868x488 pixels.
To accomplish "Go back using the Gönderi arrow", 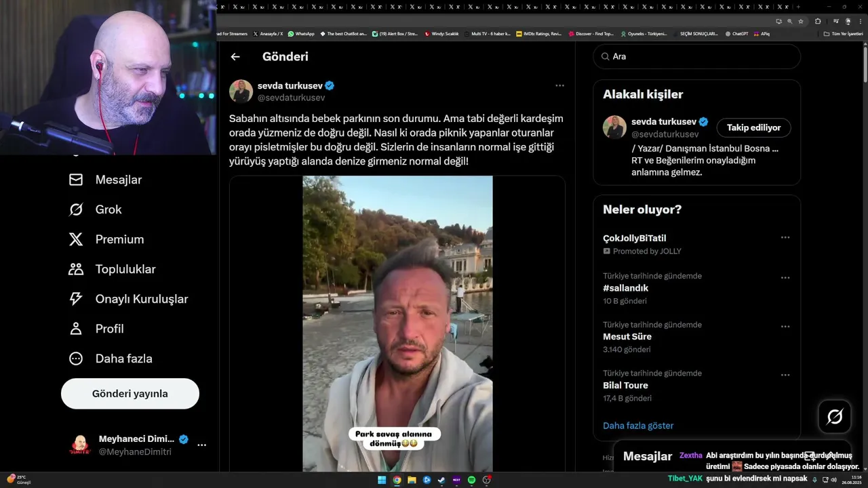I will 235,57.
